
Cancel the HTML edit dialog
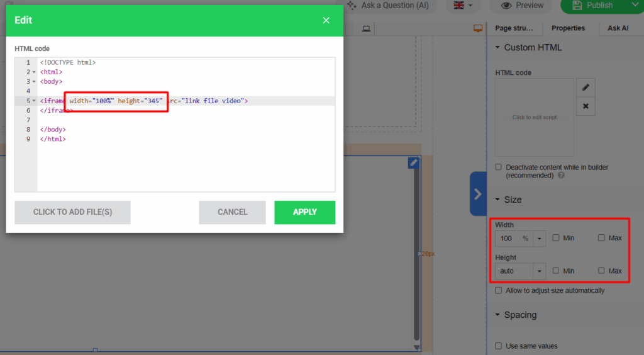[233, 212]
